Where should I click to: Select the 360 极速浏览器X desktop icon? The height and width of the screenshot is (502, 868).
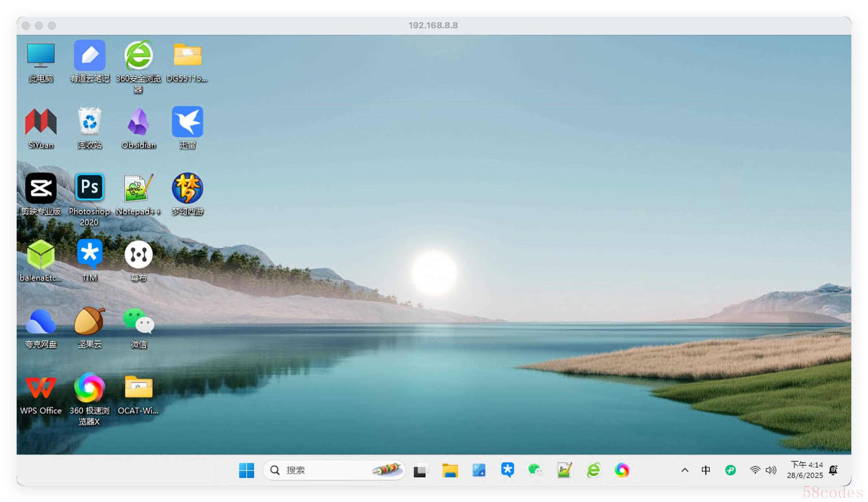click(x=90, y=399)
